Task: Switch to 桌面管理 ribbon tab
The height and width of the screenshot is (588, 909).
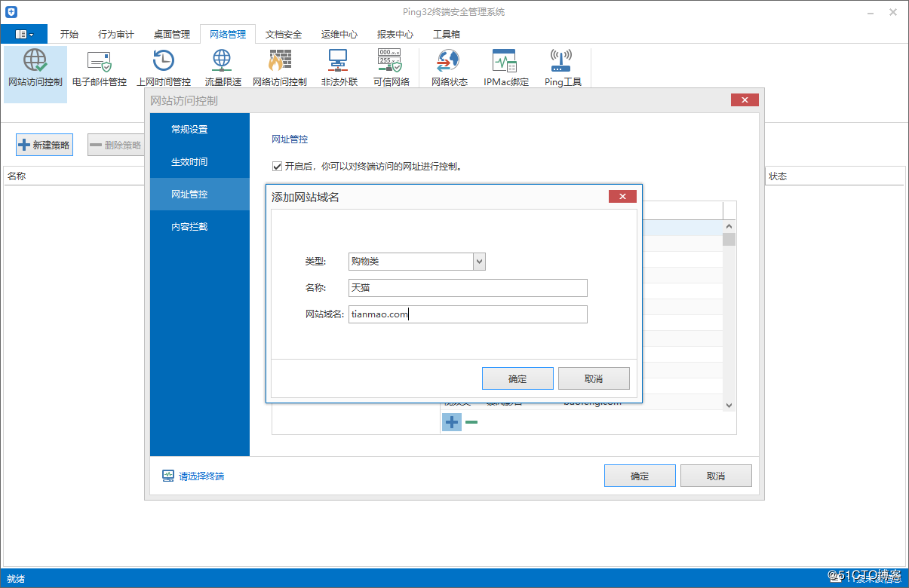Action: (x=172, y=34)
